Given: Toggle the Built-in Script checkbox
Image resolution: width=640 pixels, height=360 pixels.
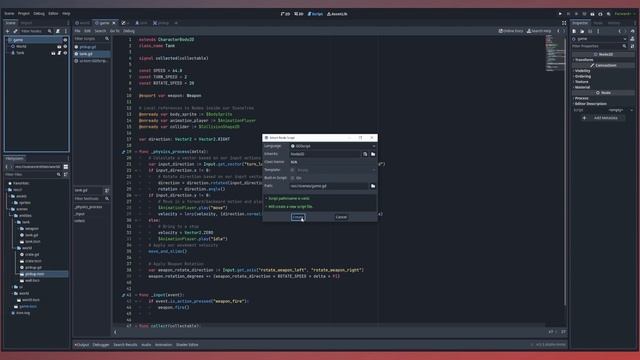Looking at the screenshot, I should 292,178.
